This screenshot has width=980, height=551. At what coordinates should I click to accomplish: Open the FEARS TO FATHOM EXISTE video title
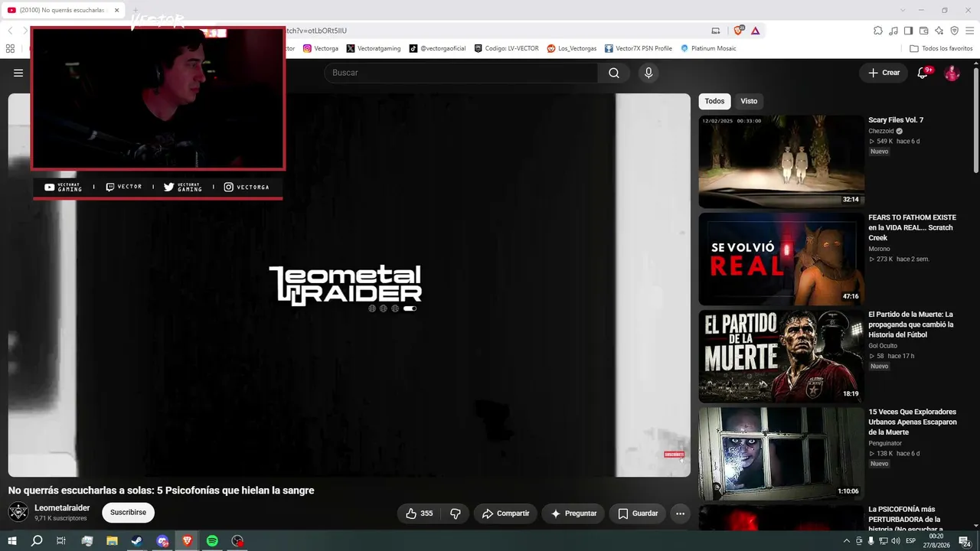point(913,227)
